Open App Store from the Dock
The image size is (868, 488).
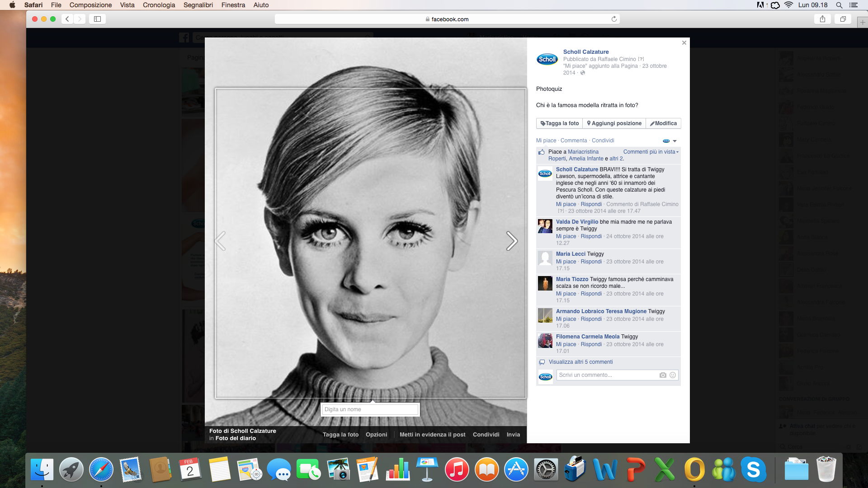(516, 469)
